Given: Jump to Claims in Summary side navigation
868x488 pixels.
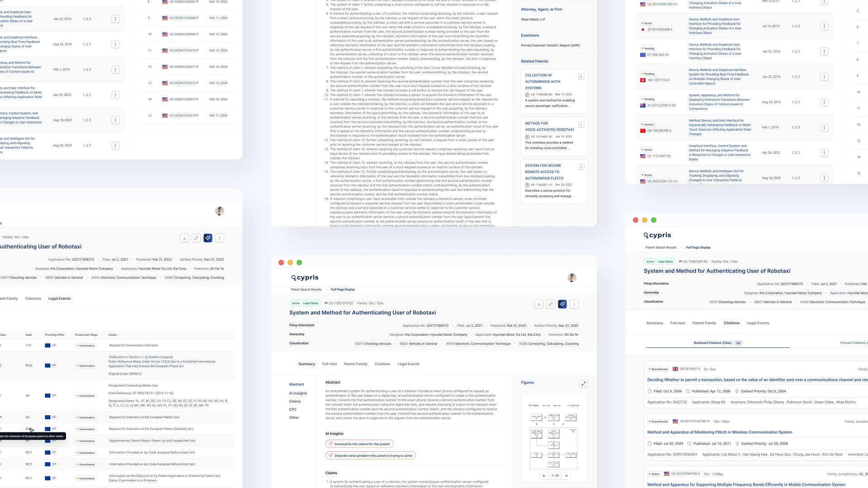Looking at the screenshot, I should pyautogui.click(x=295, y=401).
